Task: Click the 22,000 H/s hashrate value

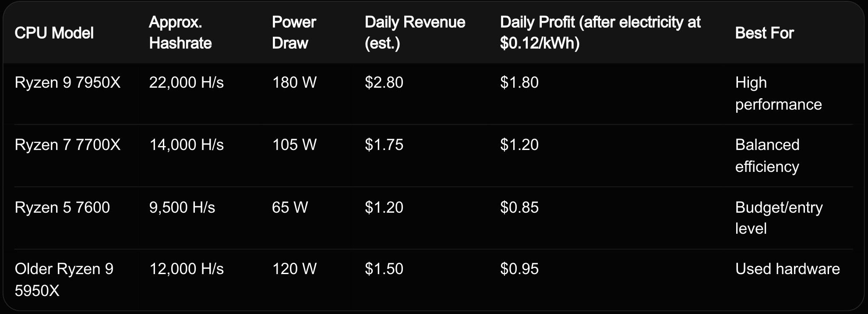Action: point(186,82)
